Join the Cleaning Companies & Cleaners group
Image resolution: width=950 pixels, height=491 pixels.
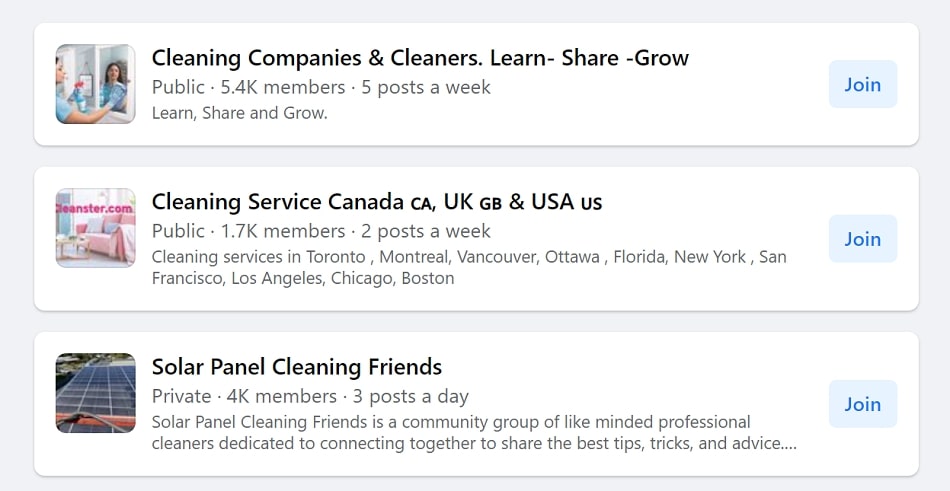pos(863,84)
